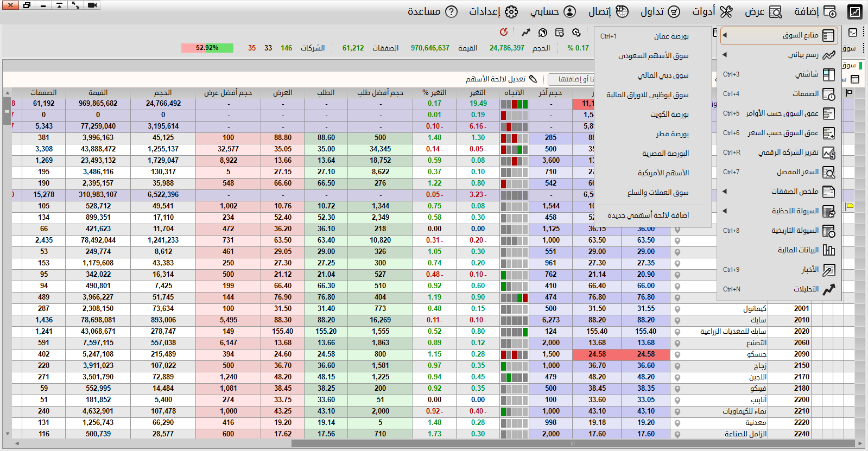The image size is (868, 451).
Task: Select سوق دبي المالي market
Action: tap(653, 75)
